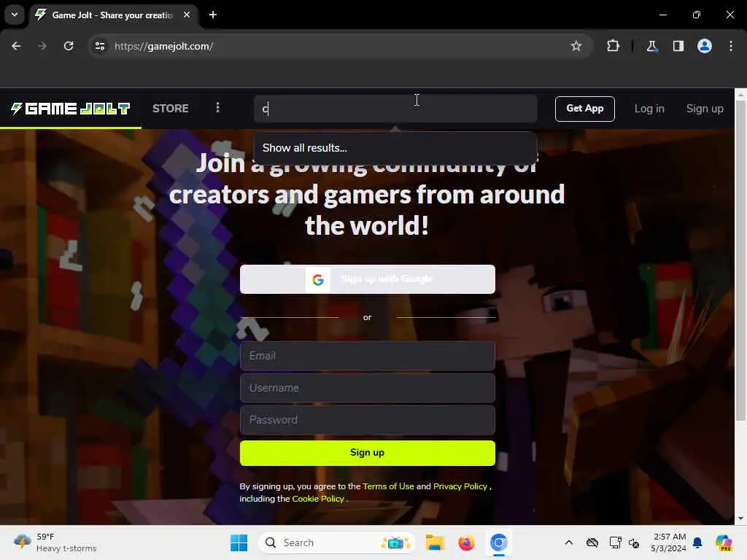Go back in browser history
The image size is (747, 560).
point(16,46)
